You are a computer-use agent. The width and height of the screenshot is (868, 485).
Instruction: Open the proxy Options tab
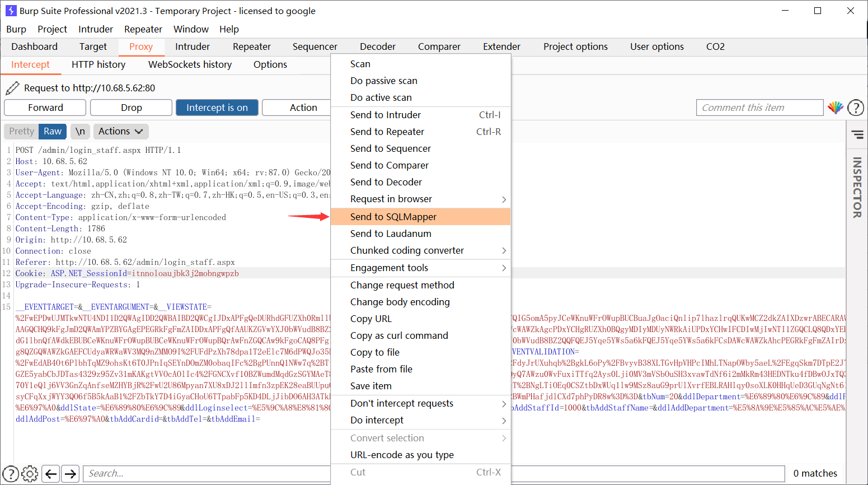270,64
